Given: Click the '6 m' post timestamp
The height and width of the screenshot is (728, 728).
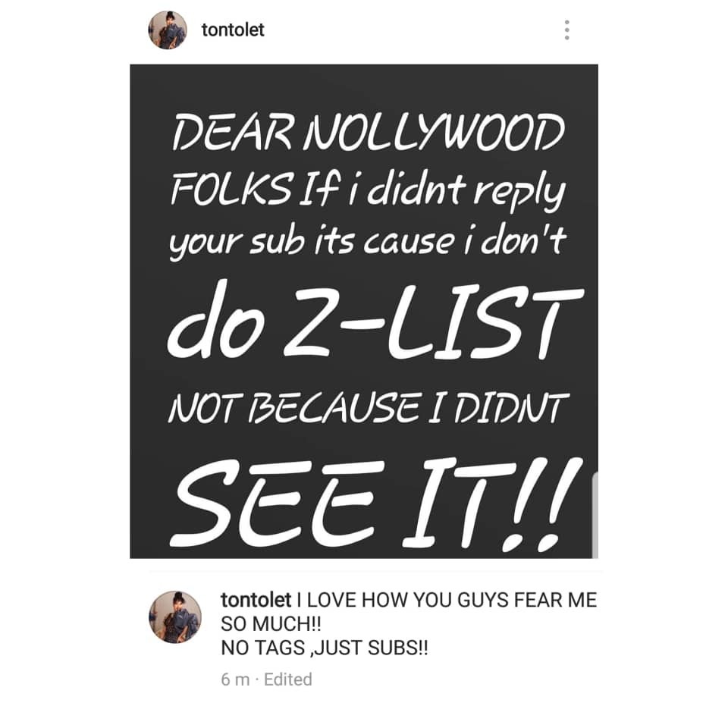Looking at the screenshot, I should coord(235,679).
